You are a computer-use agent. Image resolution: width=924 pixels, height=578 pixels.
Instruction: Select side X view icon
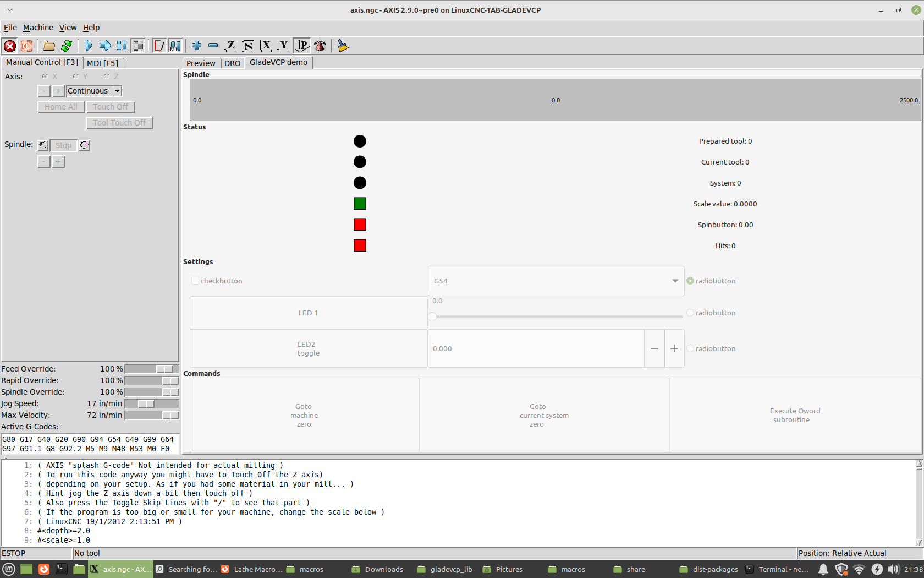(x=266, y=46)
